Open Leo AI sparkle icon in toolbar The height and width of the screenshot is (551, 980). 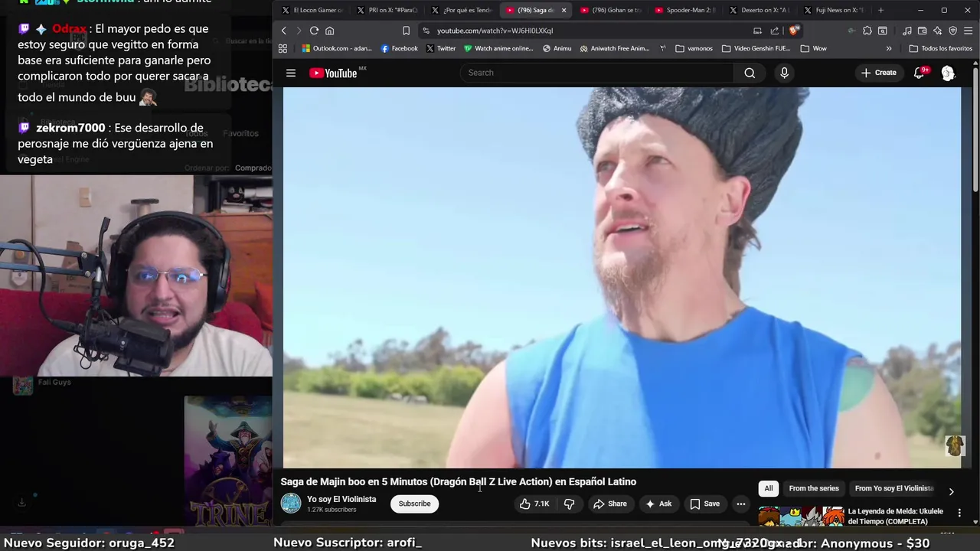[937, 31]
